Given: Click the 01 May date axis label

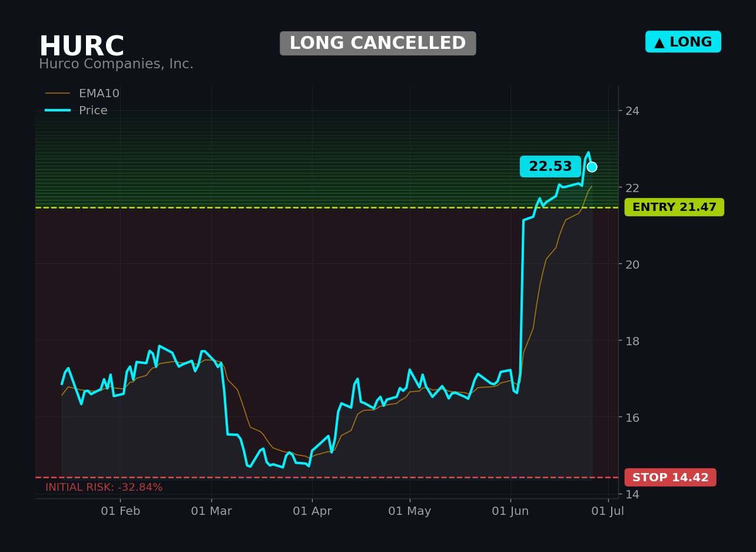Looking at the screenshot, I should click(410, 511).
